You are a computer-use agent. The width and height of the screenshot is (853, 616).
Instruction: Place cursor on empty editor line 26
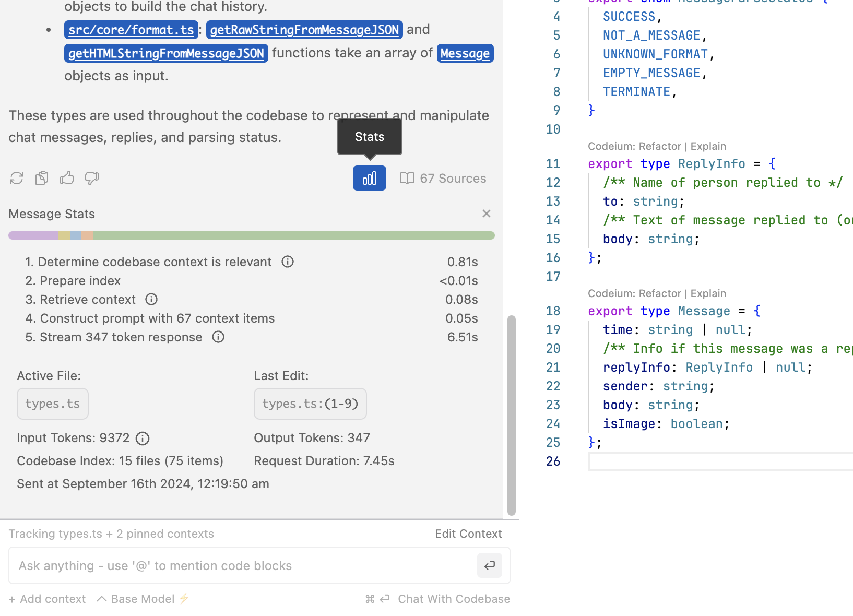pyautogui.click(x=720, y=461)
